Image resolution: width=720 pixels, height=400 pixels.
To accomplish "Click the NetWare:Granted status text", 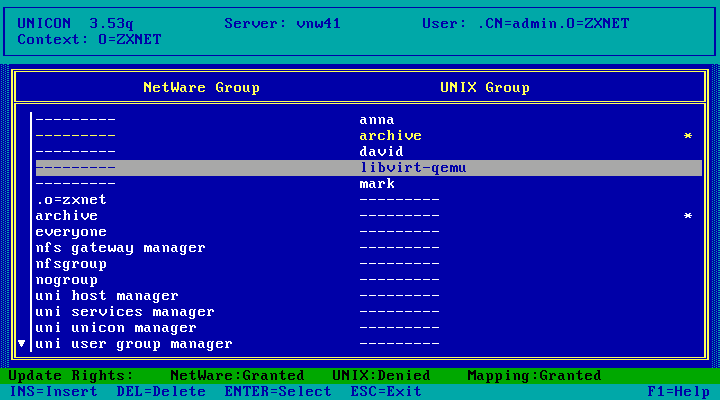I will [237, 376].
